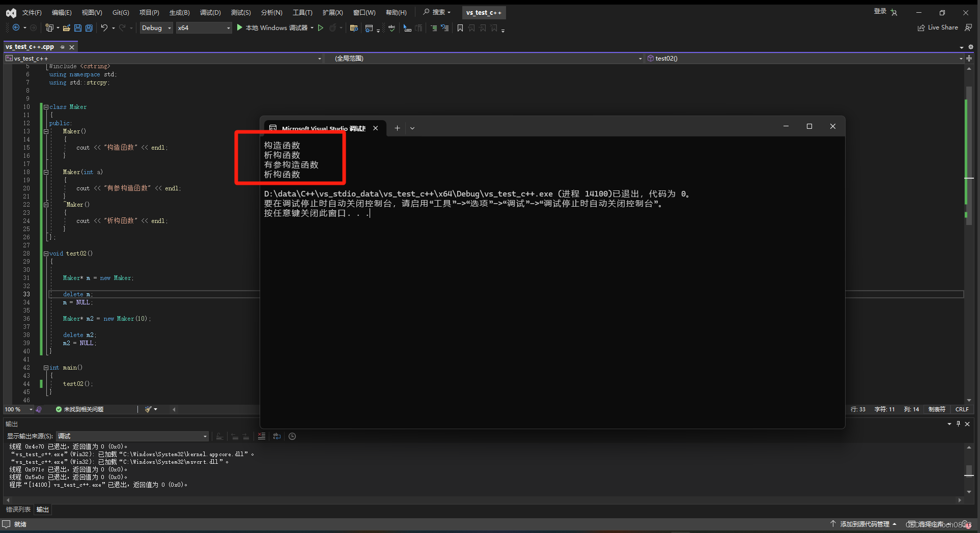Viewport: 980px width, 533px height.
Task: Click the clear all output icon
Action: tap(262, 436)
